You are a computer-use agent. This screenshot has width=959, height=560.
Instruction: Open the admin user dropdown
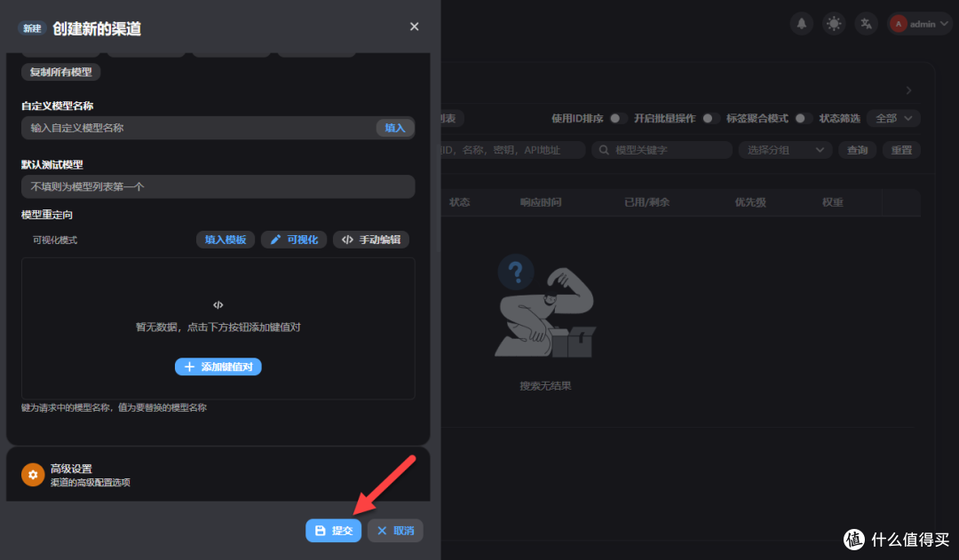coord(920,24)
